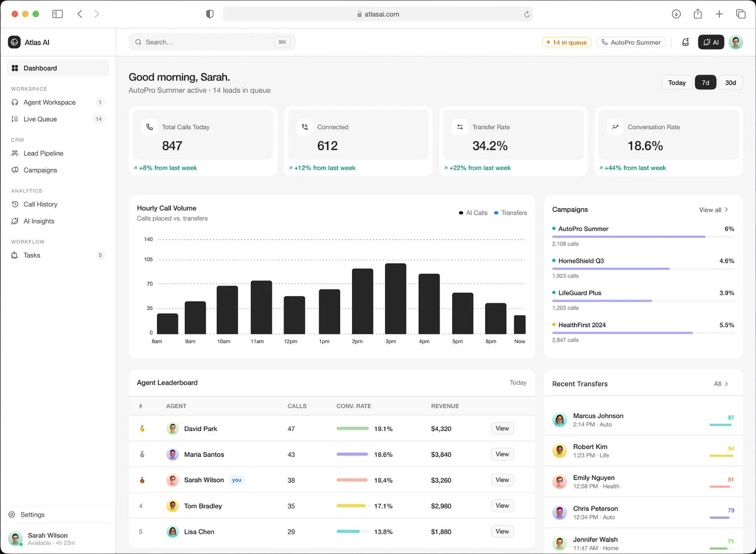Click the atlasai.com address bar

(x=378, y=14)
